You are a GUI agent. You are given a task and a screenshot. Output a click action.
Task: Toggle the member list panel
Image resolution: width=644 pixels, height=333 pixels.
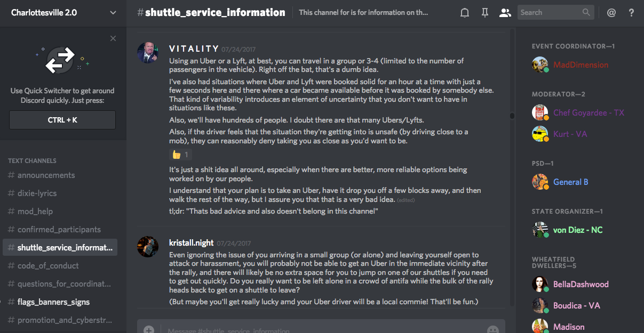(505, 13)
